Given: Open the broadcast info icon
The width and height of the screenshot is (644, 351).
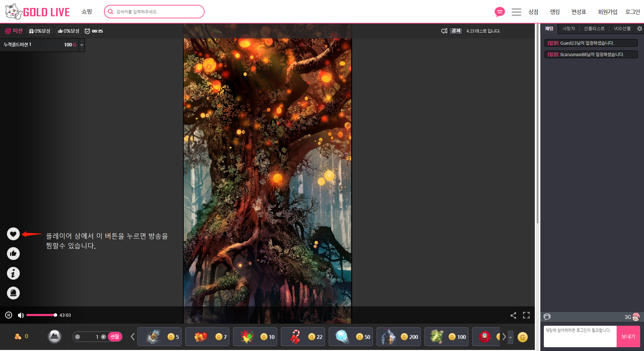Looking at the screenshot, I should coord(13,273).
